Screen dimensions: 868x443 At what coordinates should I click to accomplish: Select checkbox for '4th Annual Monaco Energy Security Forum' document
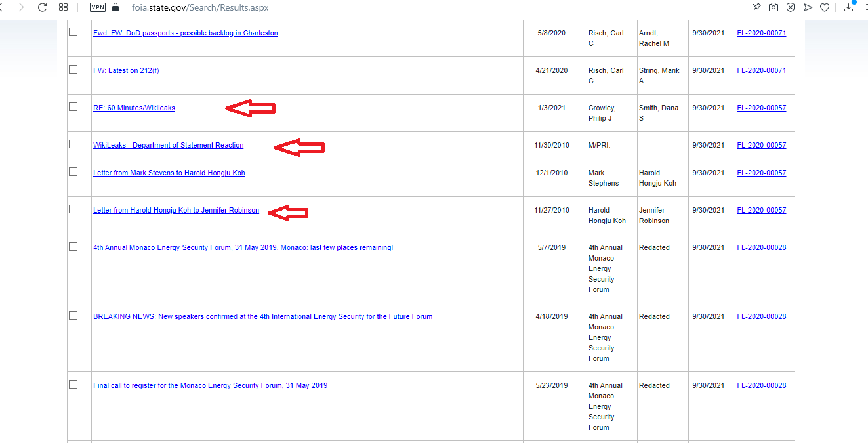[73, 246]
